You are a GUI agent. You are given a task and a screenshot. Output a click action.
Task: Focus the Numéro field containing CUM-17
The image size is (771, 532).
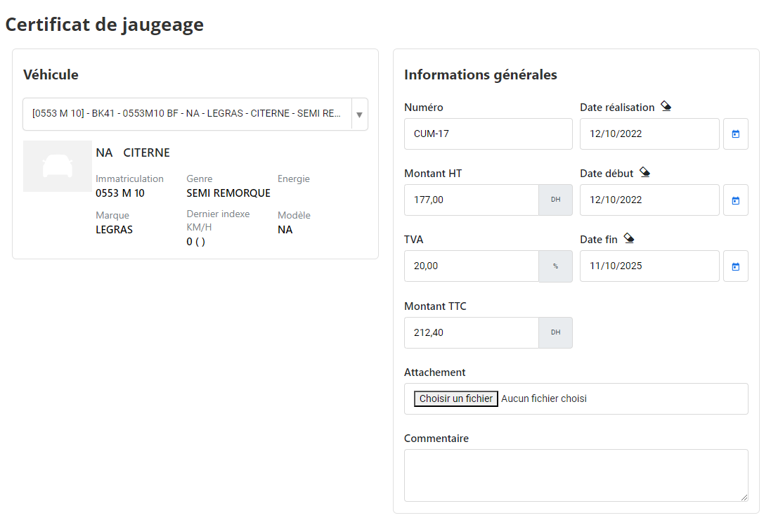click(x=488, y=134)
